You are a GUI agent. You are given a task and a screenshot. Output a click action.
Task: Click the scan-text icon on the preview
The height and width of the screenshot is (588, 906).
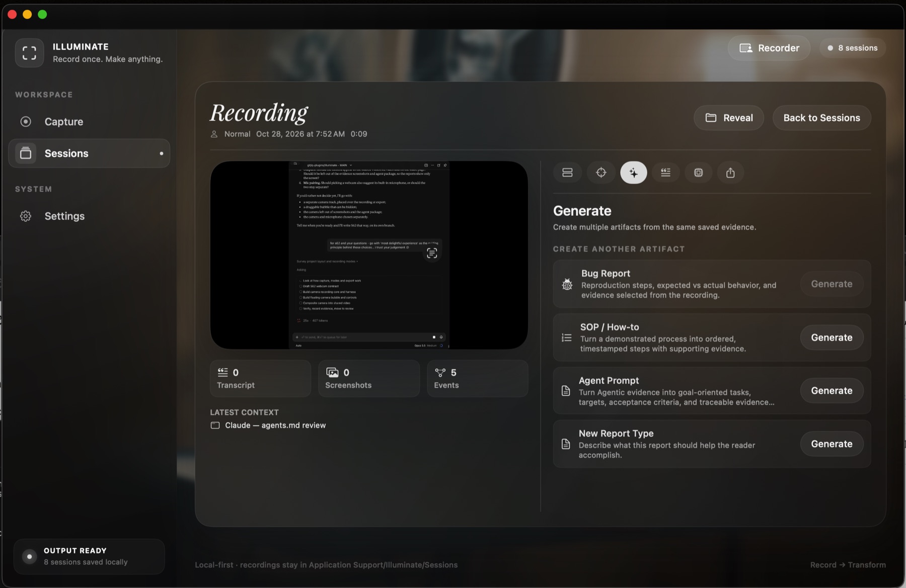click(x=432, y=253)
